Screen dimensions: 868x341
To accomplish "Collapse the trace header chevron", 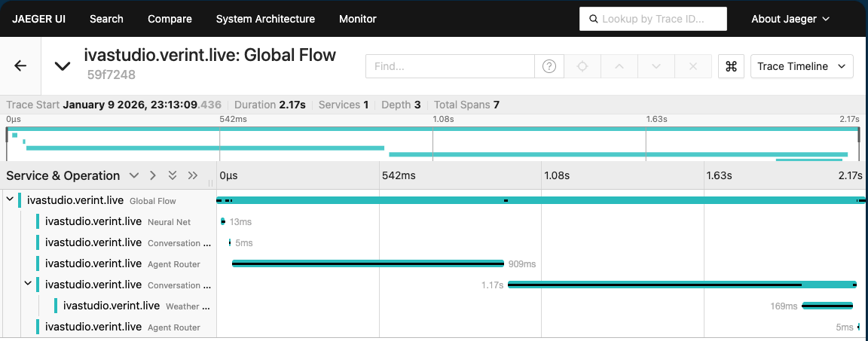I will coord(63,66).
